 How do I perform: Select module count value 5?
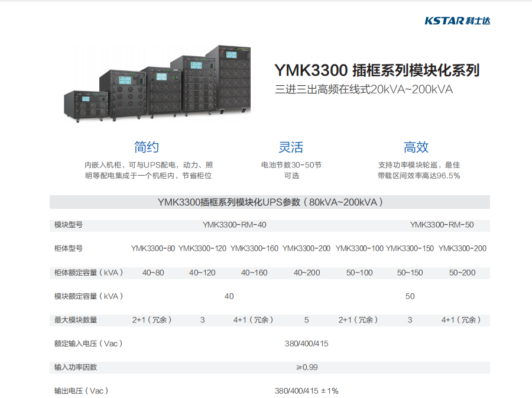click(x=306, y=320)
